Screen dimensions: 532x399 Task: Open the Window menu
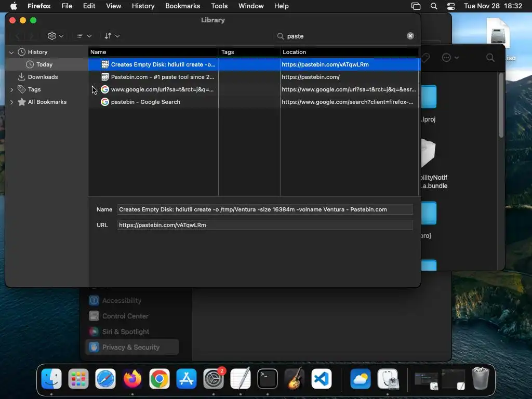[x=251, y=6]
